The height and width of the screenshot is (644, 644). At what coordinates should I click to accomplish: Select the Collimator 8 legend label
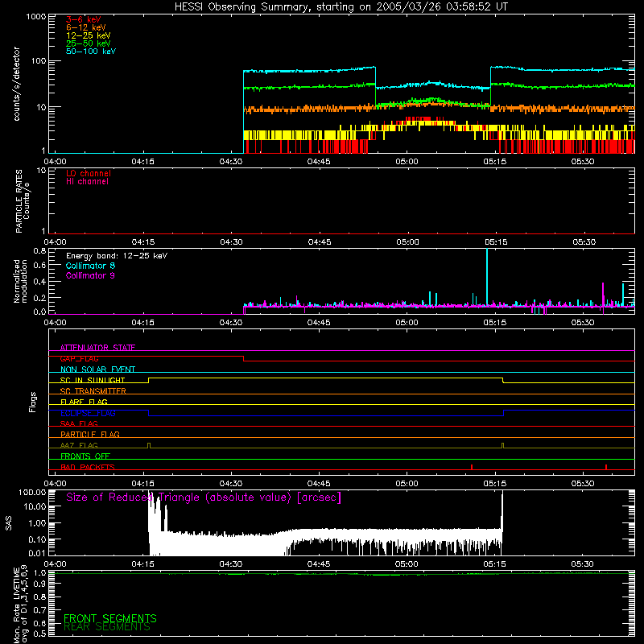coord(90,266)
